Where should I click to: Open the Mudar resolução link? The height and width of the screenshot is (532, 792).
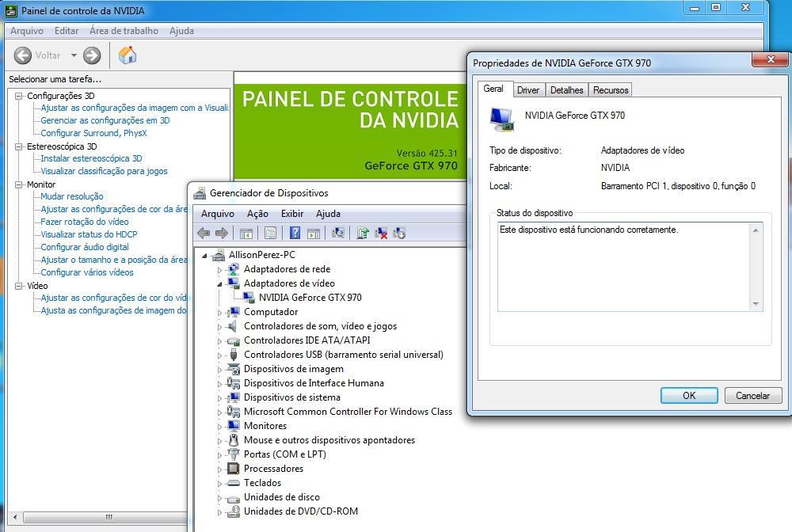pos(72,196)
